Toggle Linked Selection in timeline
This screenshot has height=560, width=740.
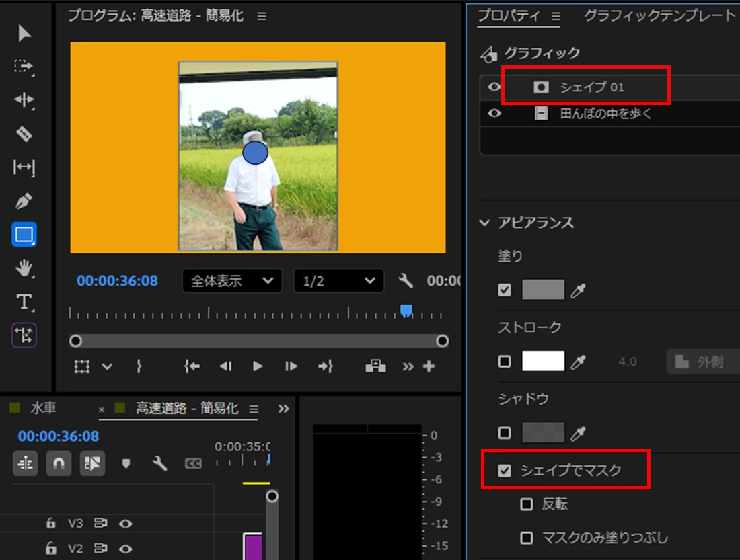92,463
